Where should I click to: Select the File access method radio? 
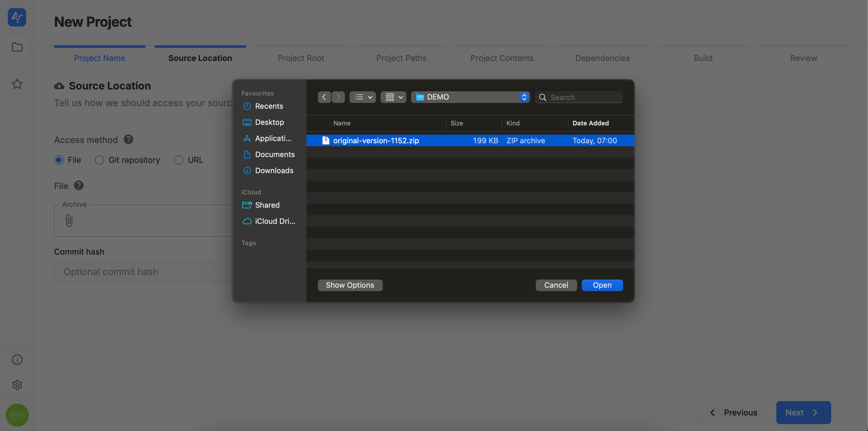(x=59, y=160)
